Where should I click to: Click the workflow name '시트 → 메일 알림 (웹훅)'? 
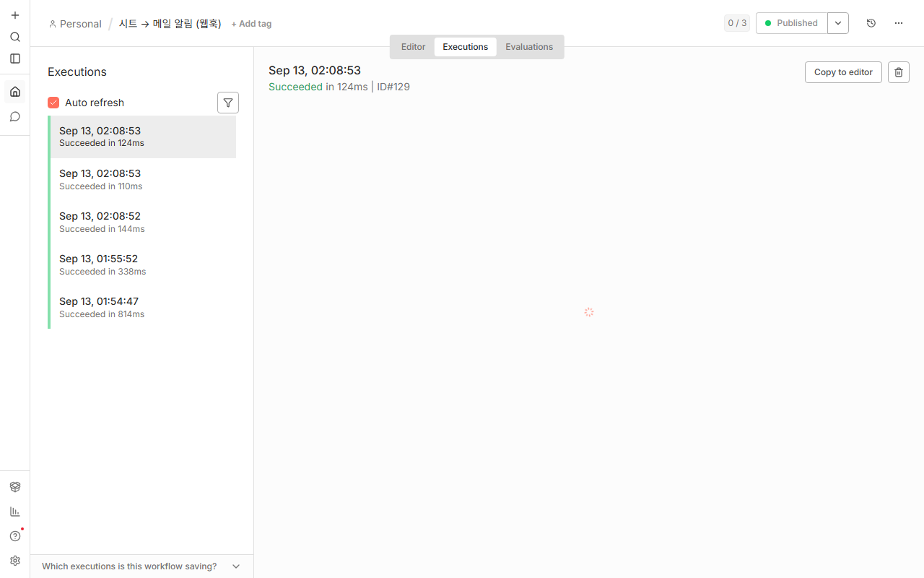170,24
